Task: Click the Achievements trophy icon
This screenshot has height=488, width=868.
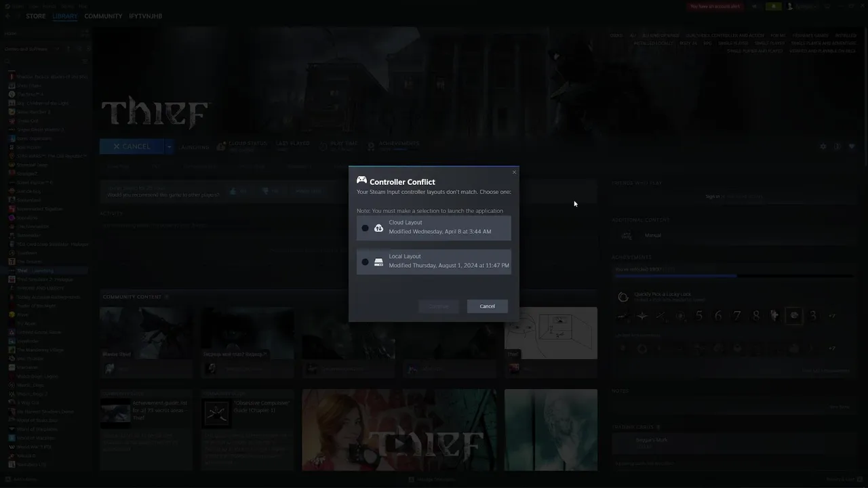Action: [x=371, y=146]
